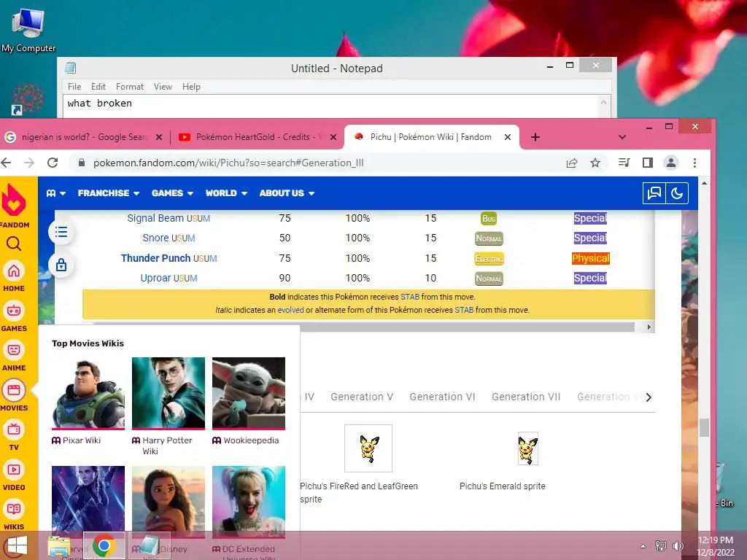Image resolution: width=747 pixels, height=560 pixels.
Task: Open Fandom sidebar search icon
Action: (14, 244)
